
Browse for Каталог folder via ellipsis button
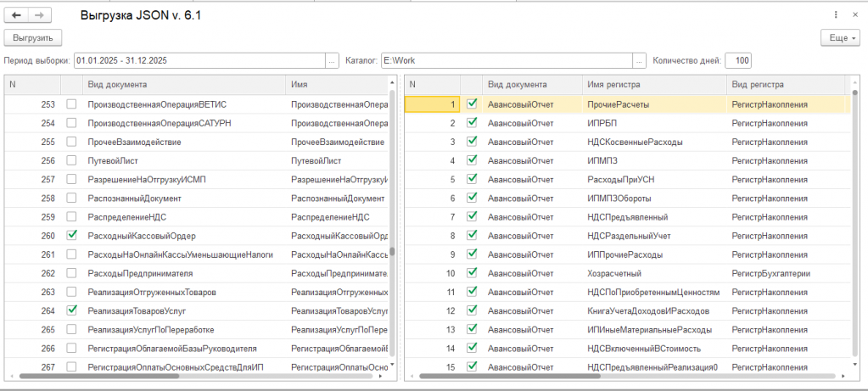(x=639, y=61)
